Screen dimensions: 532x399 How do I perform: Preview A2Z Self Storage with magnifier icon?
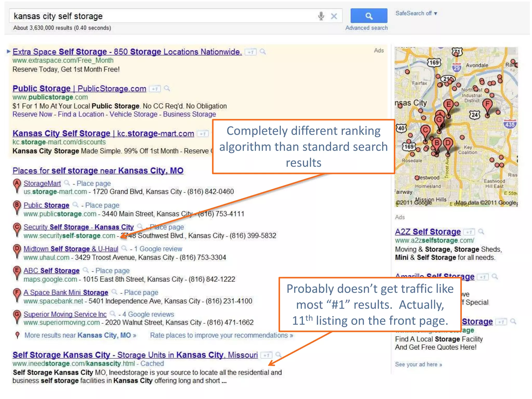coord(481,232)
